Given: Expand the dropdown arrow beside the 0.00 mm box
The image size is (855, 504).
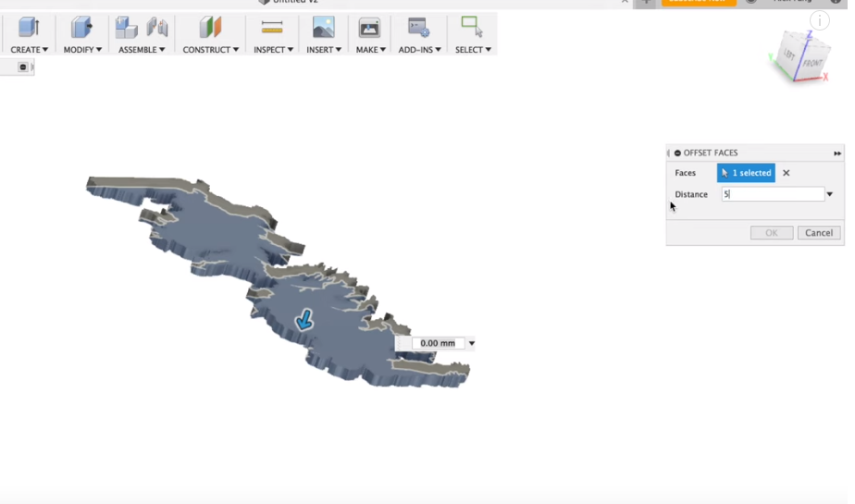Looking at the screenshot, I should pyautogui.click(x=471, y=343).
